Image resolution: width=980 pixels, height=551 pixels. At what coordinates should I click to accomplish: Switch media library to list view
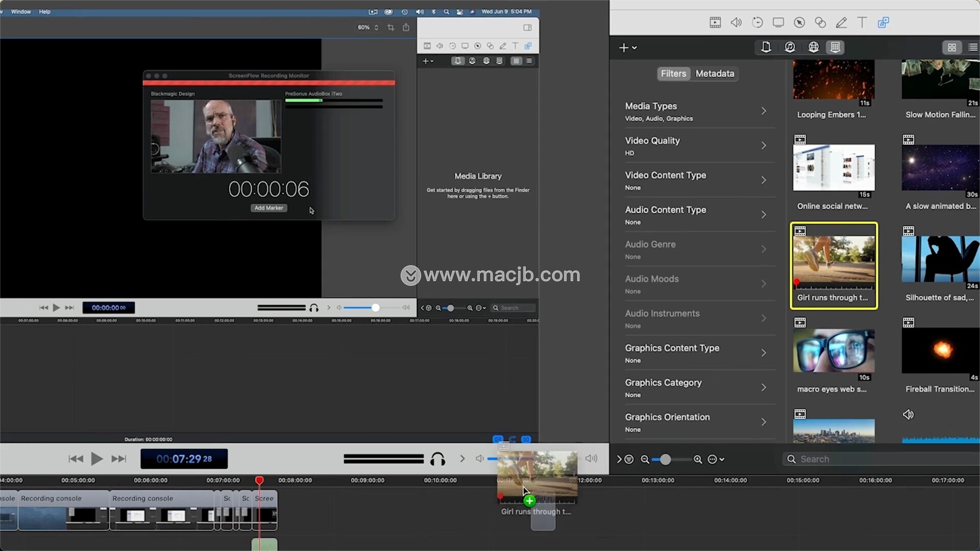[972, 47]
